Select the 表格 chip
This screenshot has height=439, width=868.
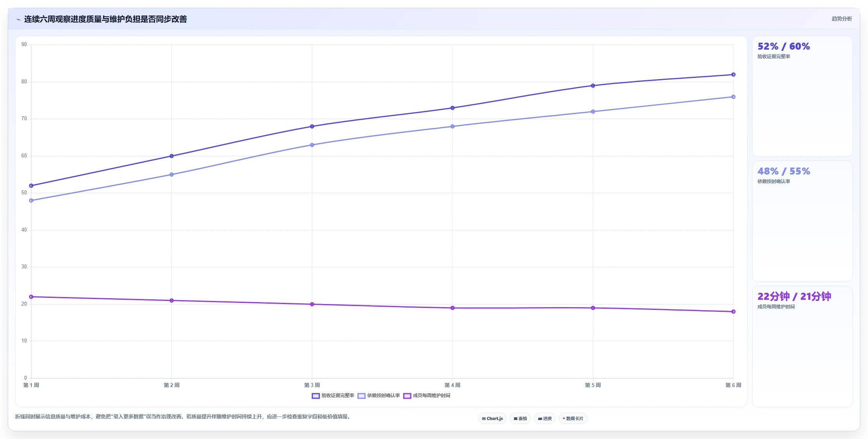coord(520,418)
